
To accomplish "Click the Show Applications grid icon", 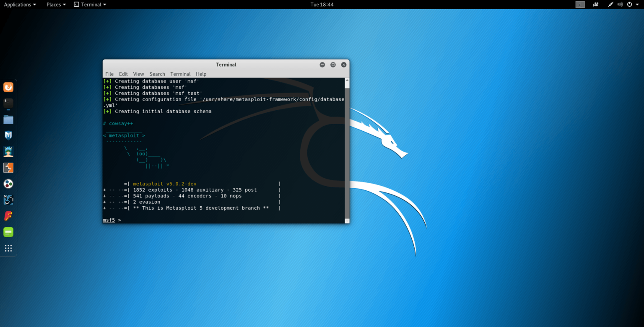I will tap(8, 248).
